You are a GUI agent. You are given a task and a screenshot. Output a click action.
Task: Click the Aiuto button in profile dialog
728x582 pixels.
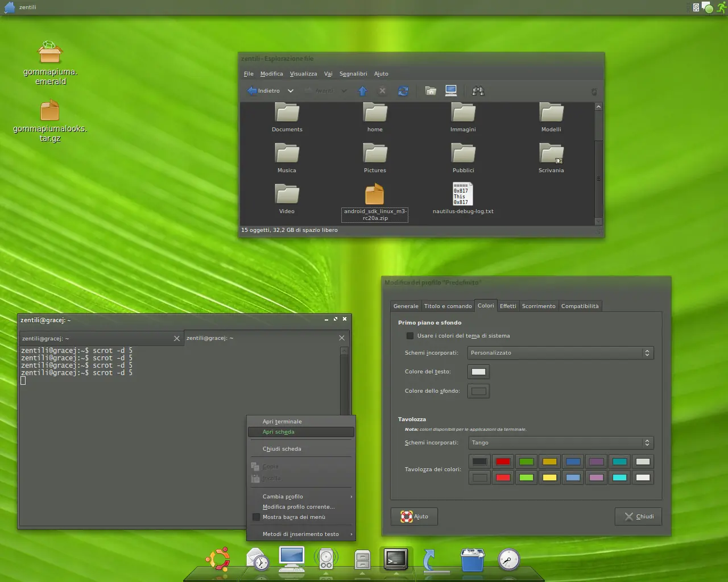coord(414,517)
